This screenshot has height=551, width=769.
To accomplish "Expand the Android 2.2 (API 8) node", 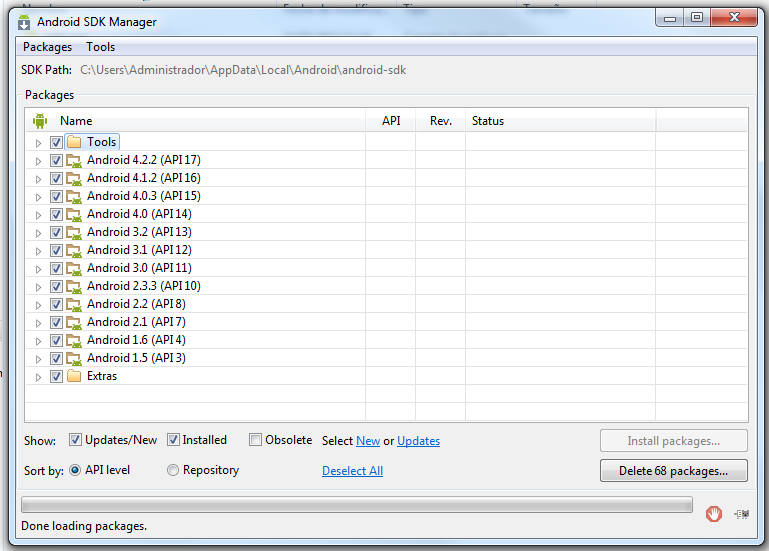I will pyautogui.click(x=38, y=305).
